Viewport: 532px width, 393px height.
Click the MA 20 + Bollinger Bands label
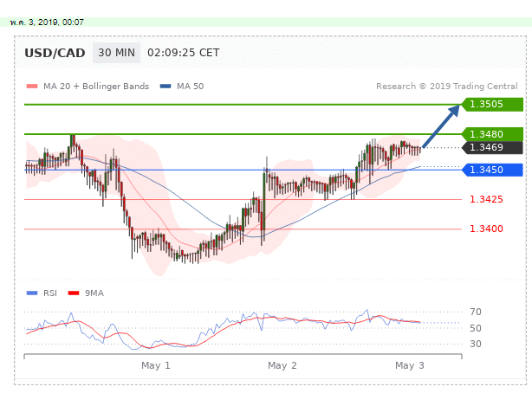(x=96, y=87)
